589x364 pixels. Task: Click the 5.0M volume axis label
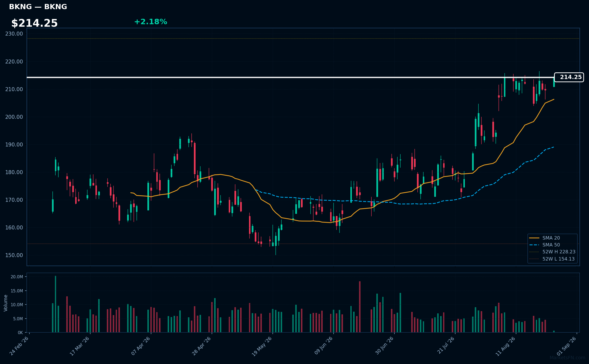coord(18,319)
